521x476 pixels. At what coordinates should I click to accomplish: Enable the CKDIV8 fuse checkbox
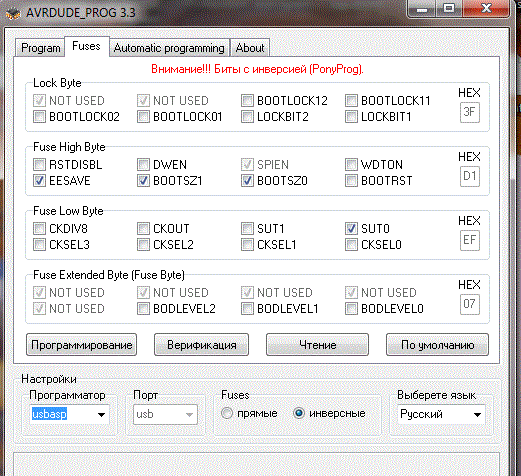point(39,229)
